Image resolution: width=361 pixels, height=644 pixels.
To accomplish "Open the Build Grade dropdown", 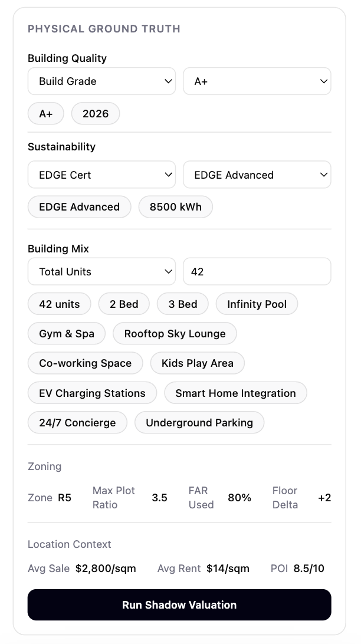I will click(x=101, y=81).
